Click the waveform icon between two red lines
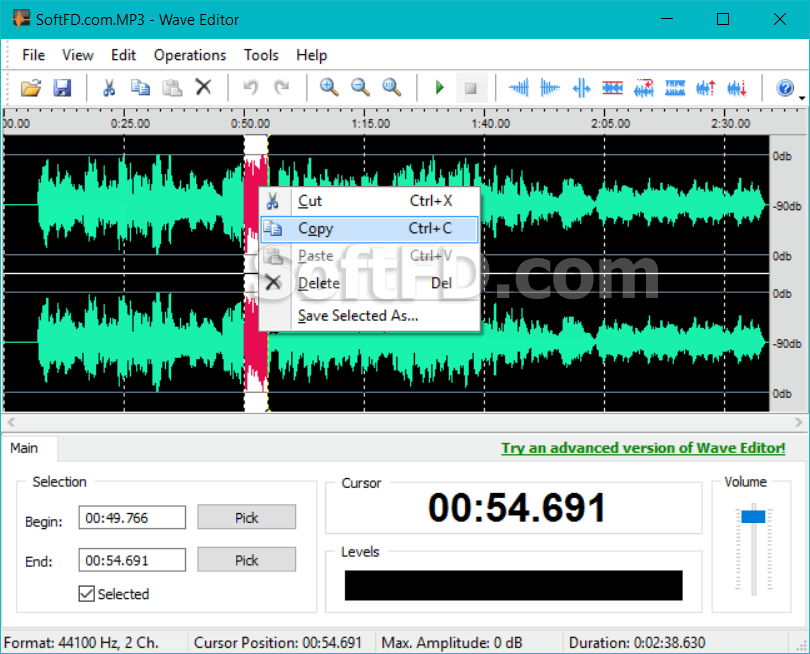The width and height of the screenshot is (810, 654). [x=612, y=88]
